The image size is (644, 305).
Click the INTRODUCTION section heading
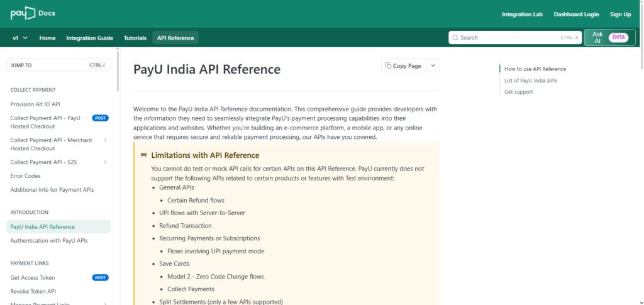29,213
